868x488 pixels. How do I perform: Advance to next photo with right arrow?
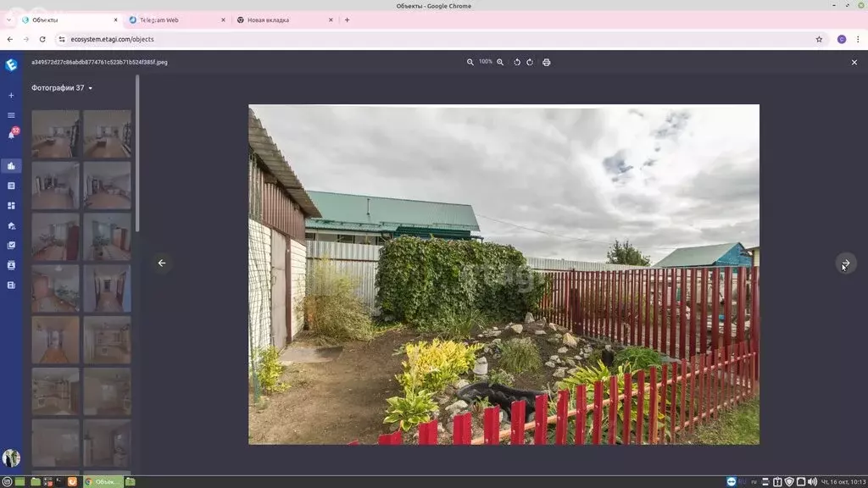pyautogui.click(x=844, y=263)
